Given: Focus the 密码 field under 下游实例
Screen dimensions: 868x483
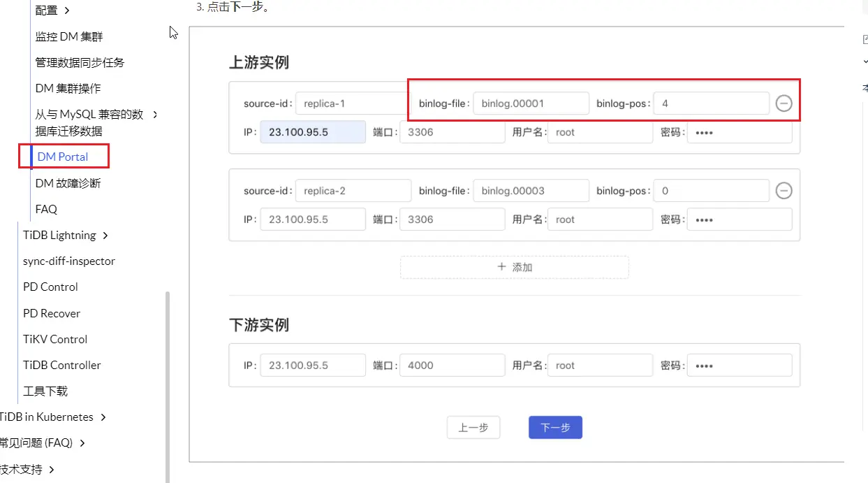Looking at the screenshot, I should pyautogui.click(x=740, y=365).
